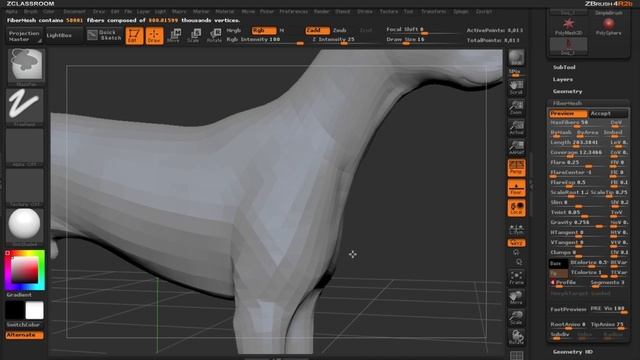Expand the SubTool palette section

coord(564,67)
